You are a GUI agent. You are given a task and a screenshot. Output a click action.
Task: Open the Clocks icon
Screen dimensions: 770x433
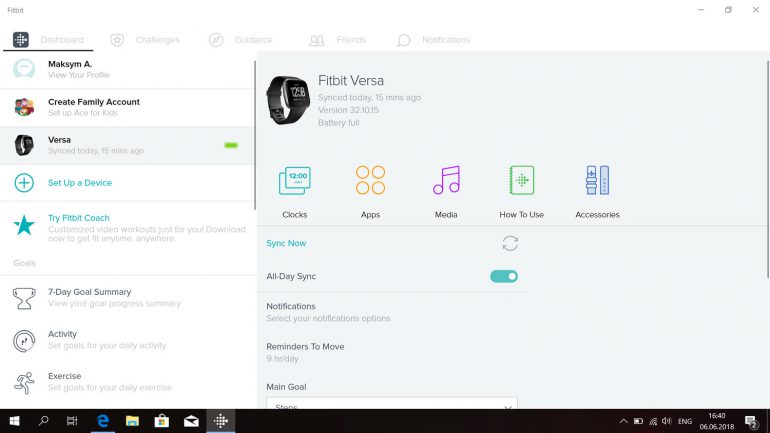(295, 181)
